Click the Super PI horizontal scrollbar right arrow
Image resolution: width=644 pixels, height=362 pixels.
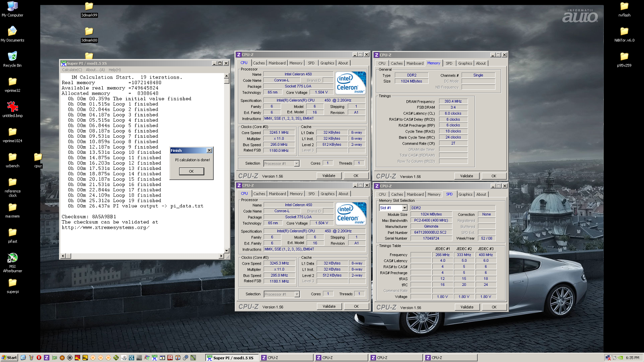(x=221, y=256)
